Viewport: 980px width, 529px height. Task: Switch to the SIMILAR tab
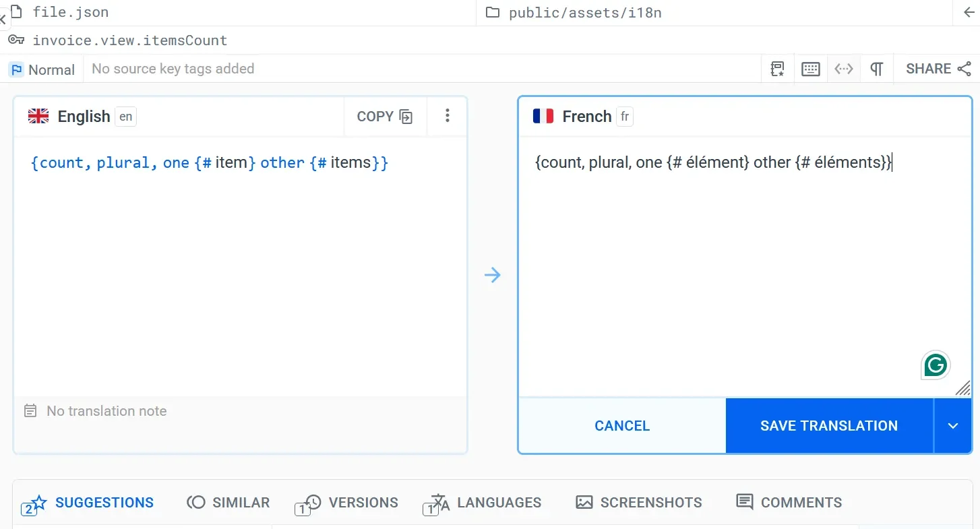click(x=228, y=503)
